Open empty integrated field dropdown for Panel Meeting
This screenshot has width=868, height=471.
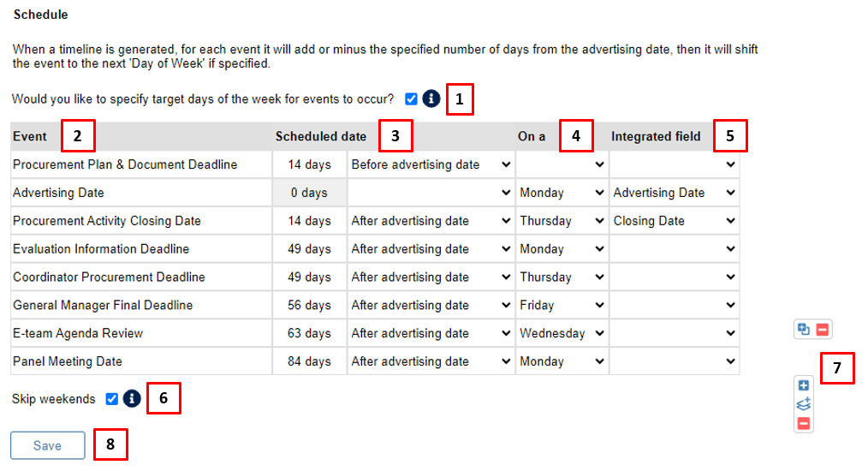675,361
